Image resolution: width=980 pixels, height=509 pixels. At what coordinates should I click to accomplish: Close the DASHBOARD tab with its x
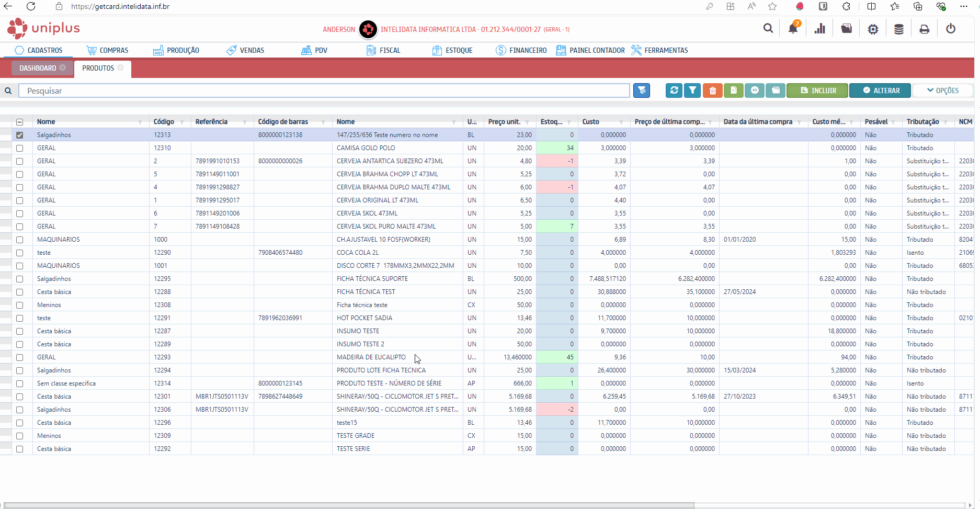point(63,67)
